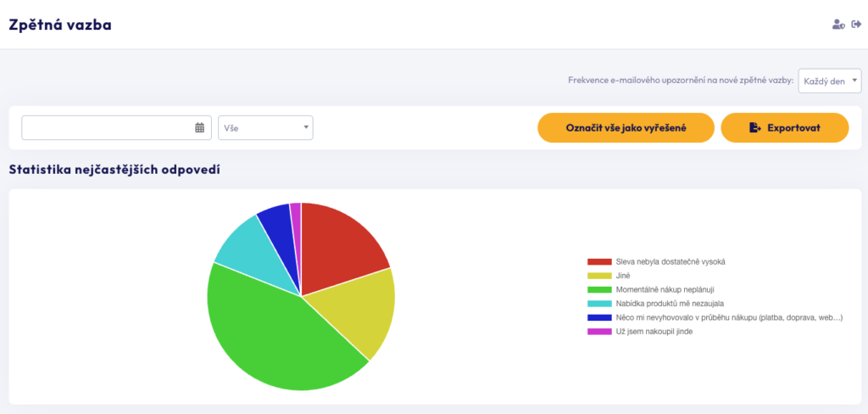
Task: Click blue swatch for 'Něco mi nevyhovovalo' legend
Action: point(598,317)
